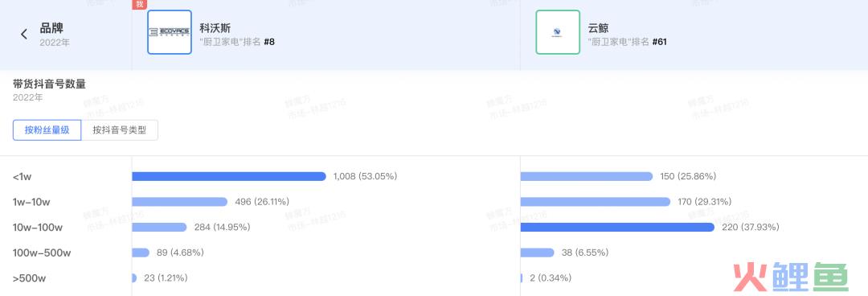The height and width of the screenshot is (296, 868).
Task: Click the 品牌 2022年 header title
Action: click(55, 35)
